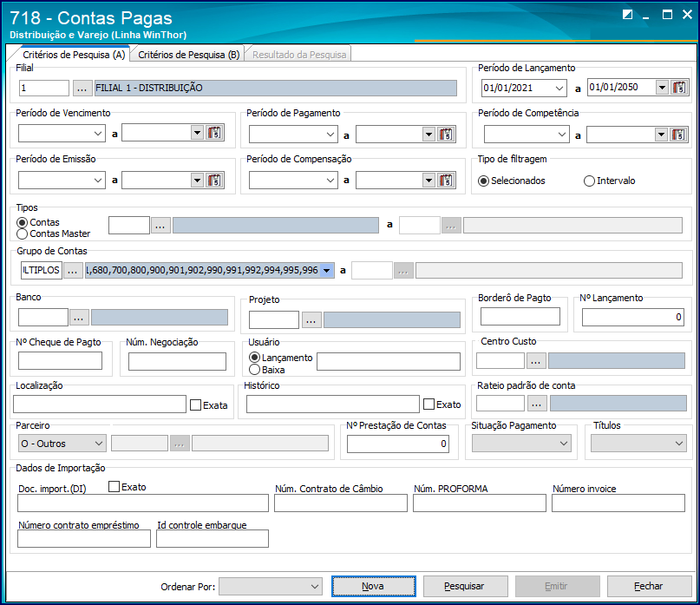700x605 pixels.
Task: Select the Selecionados filter type
Action: [x=512, y=181]
